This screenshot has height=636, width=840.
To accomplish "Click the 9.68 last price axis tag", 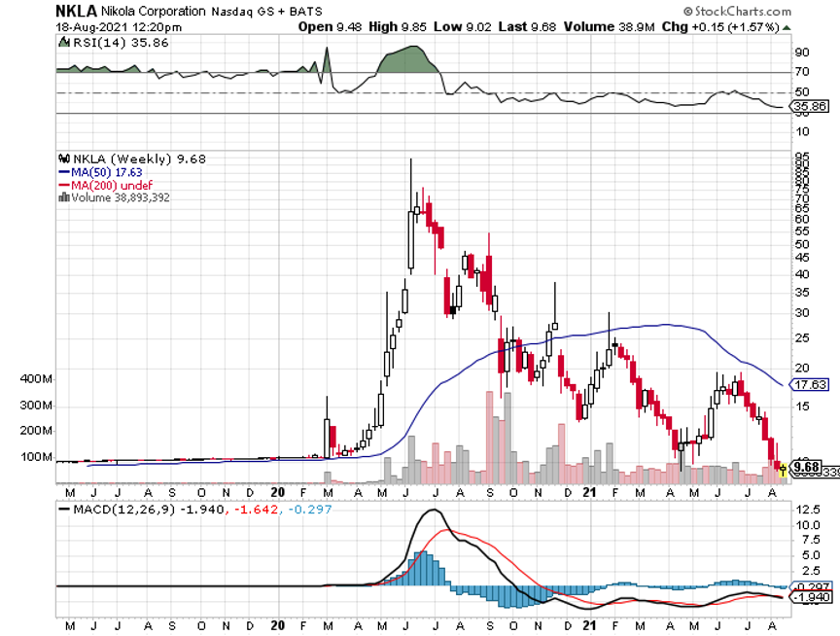I will [806, 468].
